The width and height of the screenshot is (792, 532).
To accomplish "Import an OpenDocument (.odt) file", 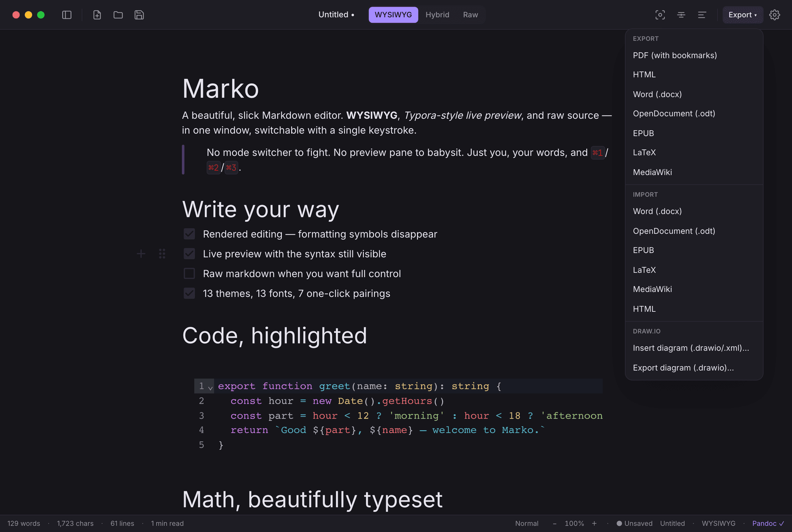I will [x=694, y=231].
